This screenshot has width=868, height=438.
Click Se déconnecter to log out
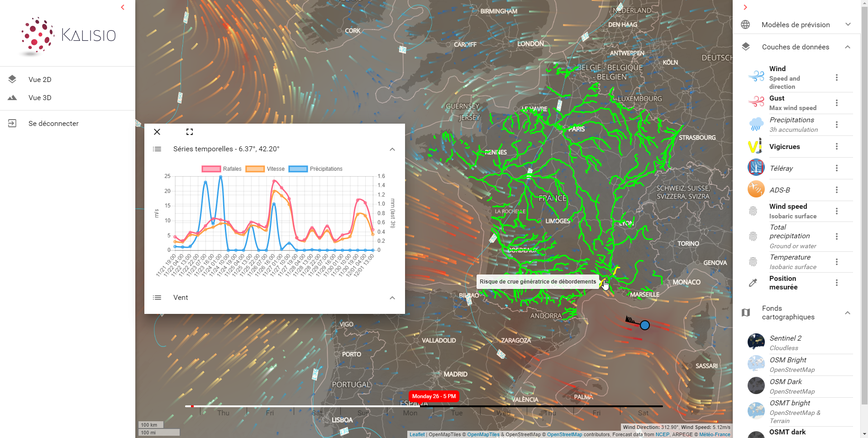pyautogui.click(x=53, y=123)
